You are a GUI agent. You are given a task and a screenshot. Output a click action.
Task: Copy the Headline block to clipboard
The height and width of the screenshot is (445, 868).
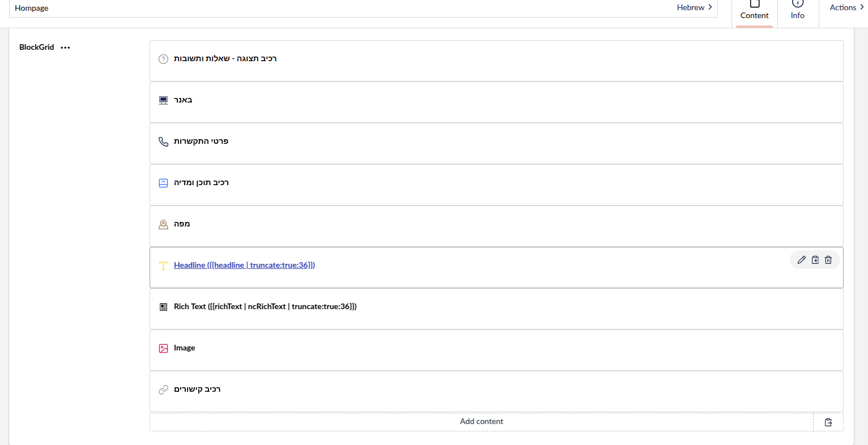(815, 260)
